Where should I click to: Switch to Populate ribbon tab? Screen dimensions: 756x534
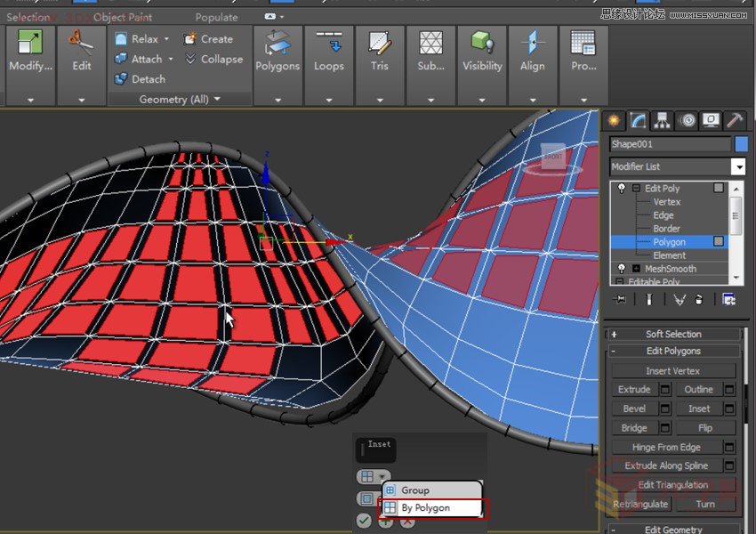216,18
